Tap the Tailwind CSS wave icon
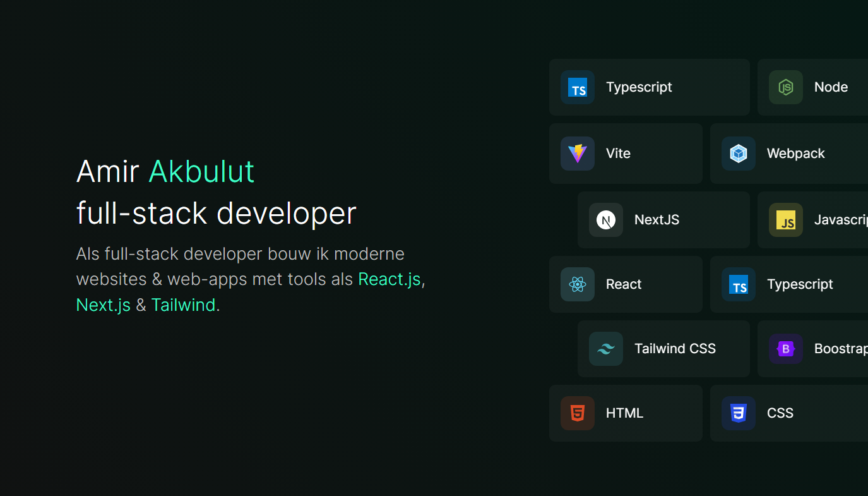The image size is (868, 496). (x=605, y=349)
